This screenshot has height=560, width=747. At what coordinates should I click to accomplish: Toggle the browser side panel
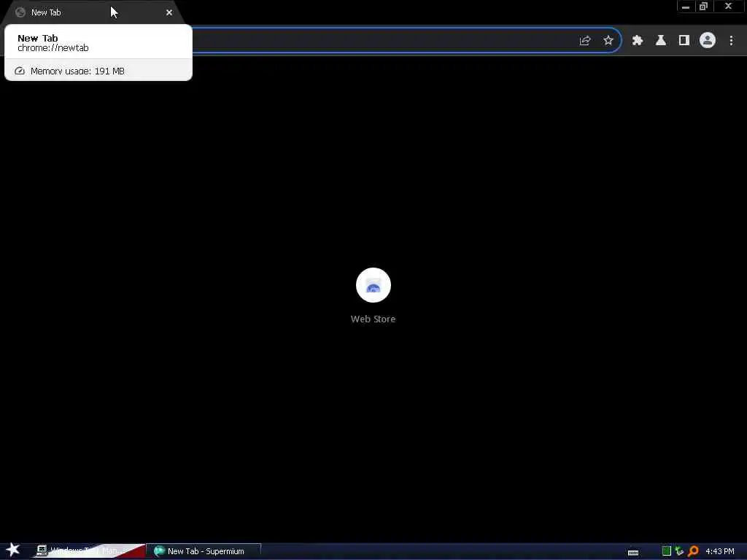pyautogui.click(x=684, y=41)
